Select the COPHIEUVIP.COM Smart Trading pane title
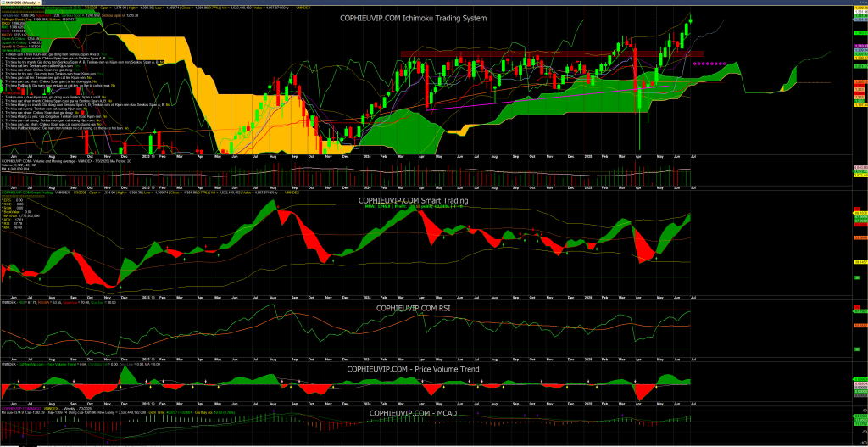Viewport: 868px width, 447px height. click(x=413, y=200)
